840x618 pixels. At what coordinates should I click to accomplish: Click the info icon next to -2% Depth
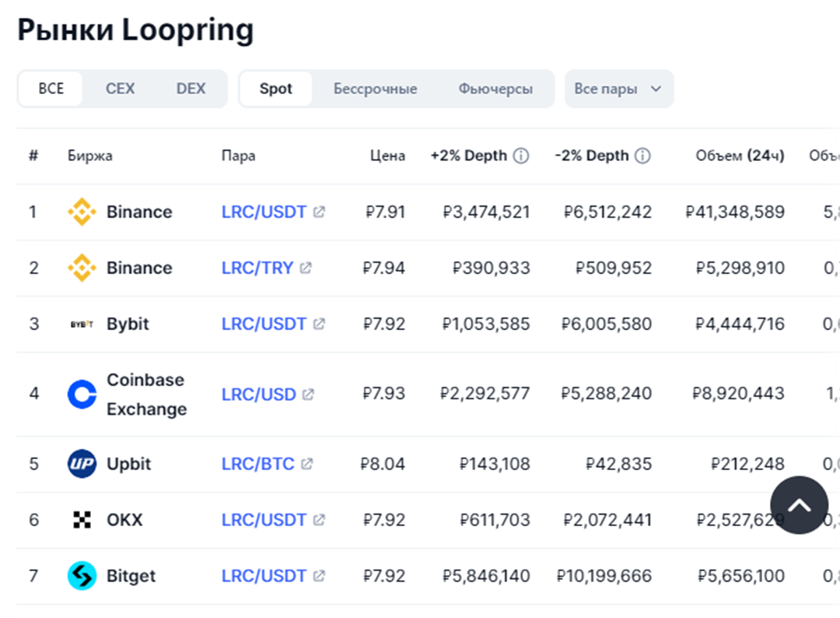pyautogui.click(x=642, y=156)
